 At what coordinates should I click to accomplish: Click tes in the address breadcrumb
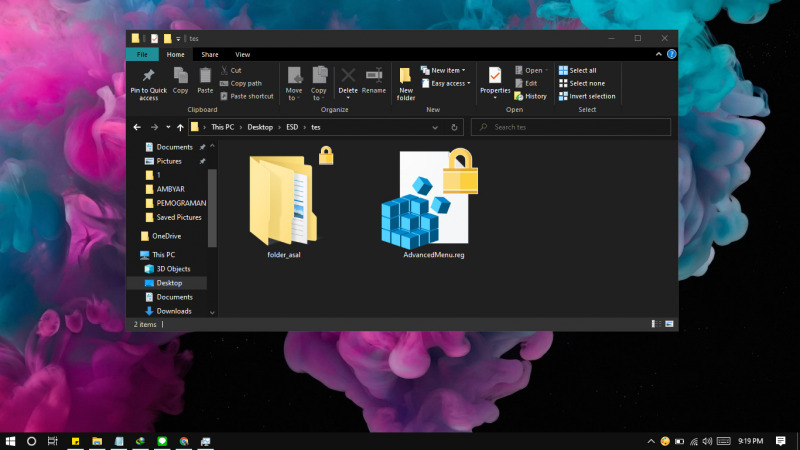pos(316,127)
